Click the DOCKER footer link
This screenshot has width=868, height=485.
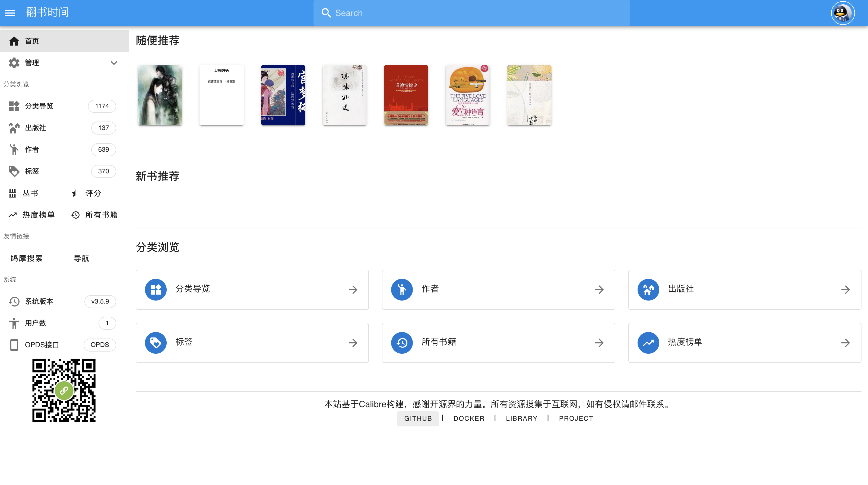point(469,418)
